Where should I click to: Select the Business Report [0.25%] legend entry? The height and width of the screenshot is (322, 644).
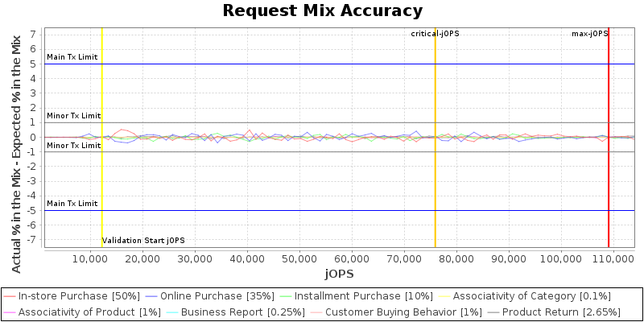point(235,312)
